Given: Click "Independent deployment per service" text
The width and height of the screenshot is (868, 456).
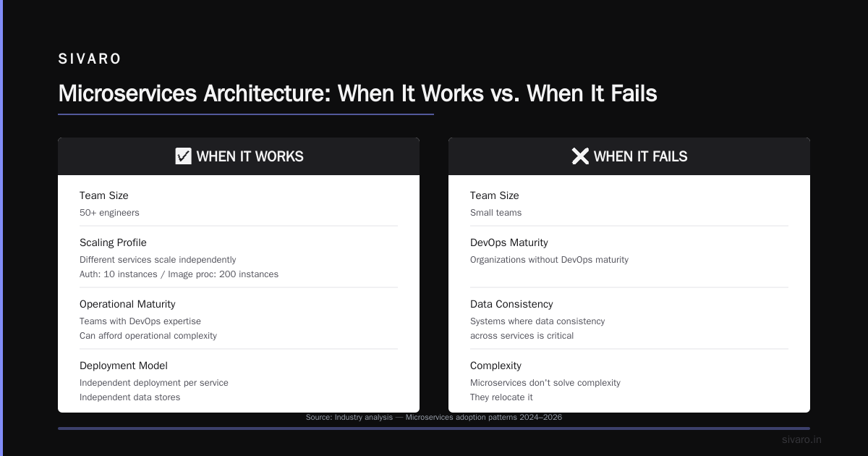Looking at the screenshot, I should (154, 383).
